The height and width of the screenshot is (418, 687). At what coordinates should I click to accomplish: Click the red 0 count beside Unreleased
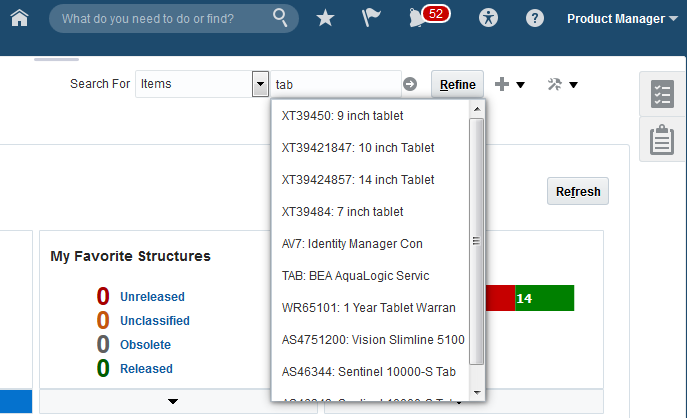point(103,296)
